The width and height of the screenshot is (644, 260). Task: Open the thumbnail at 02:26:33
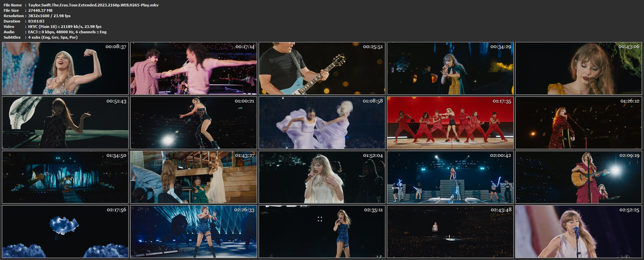(194, 231)
